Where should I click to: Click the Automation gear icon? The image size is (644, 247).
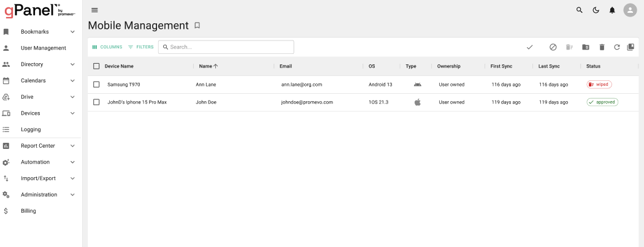[6, 162]
